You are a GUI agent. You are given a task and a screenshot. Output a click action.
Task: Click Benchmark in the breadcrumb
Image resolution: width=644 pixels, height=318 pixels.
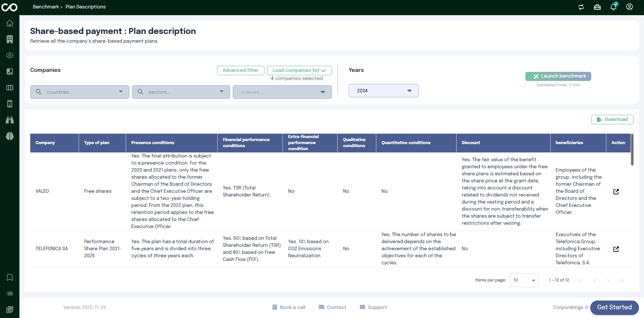point(46,7)
